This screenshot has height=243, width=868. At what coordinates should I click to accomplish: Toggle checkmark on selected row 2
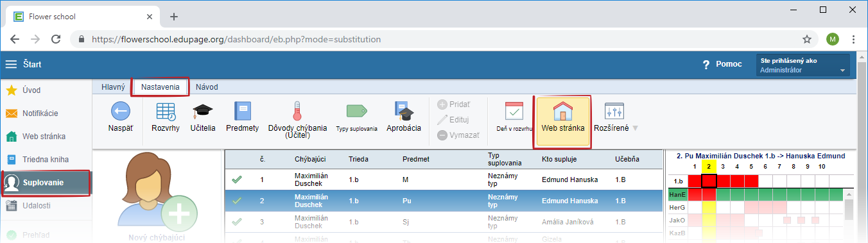tap(237, 201)
